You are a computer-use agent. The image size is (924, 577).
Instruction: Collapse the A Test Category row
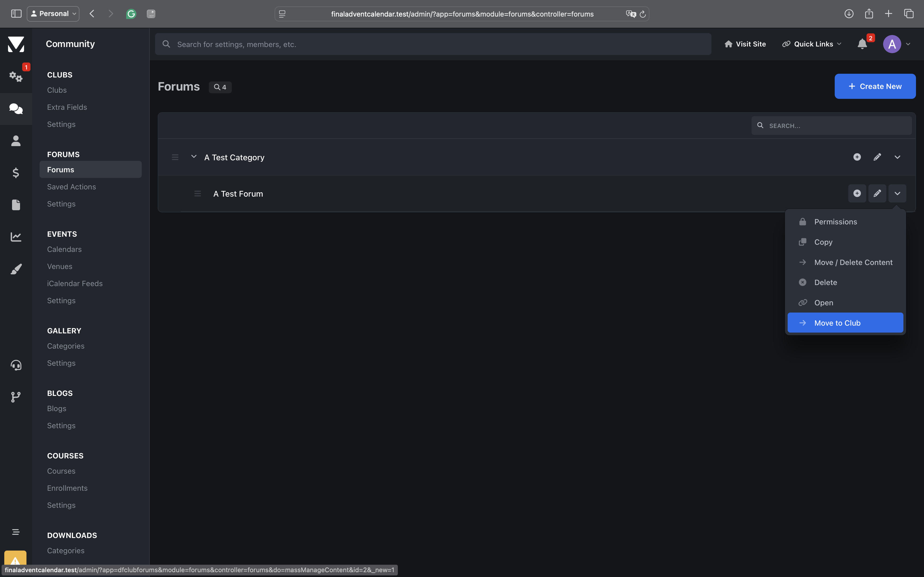(x=194, y=157)
